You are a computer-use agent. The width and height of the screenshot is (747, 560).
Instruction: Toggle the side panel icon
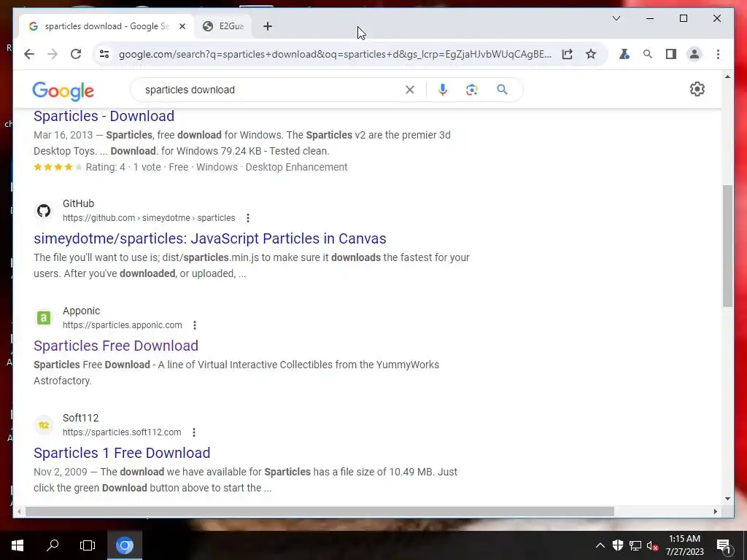[671, 54]
